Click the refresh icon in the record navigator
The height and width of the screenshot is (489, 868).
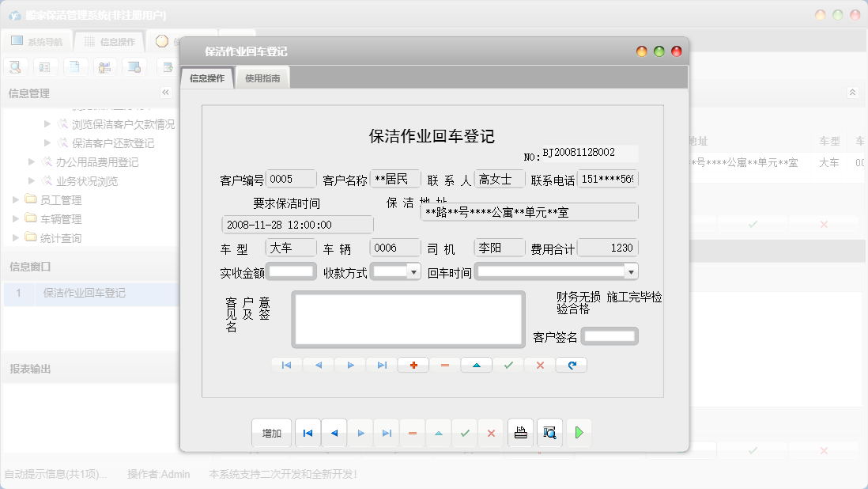click(x=571, y=365)
